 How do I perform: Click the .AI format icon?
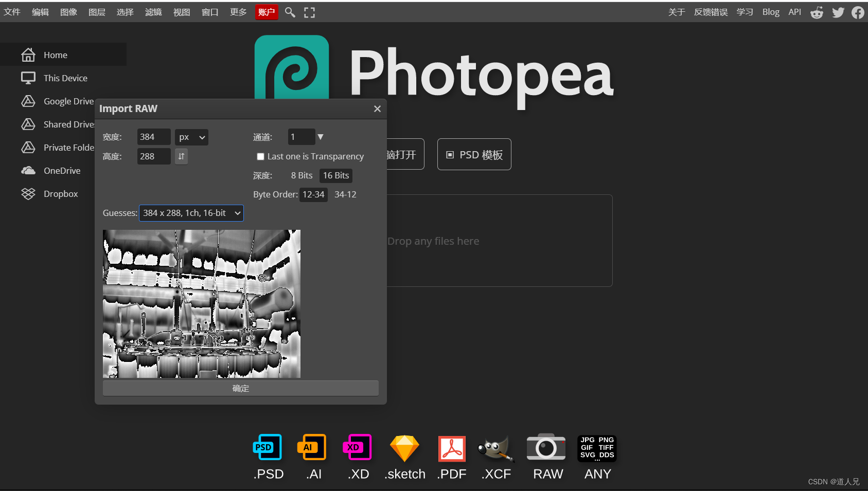[x=312, y=447]
